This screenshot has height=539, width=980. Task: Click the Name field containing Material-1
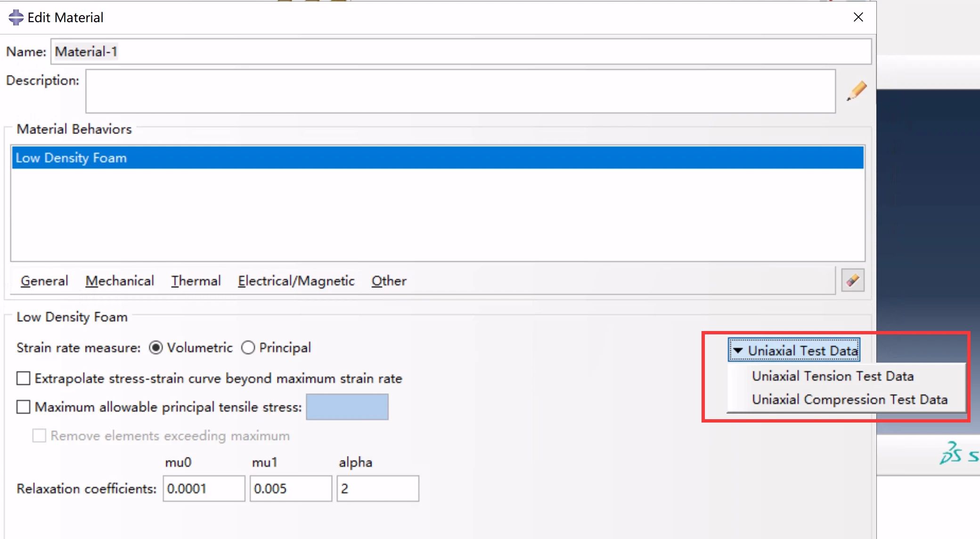tap(461, 51)
